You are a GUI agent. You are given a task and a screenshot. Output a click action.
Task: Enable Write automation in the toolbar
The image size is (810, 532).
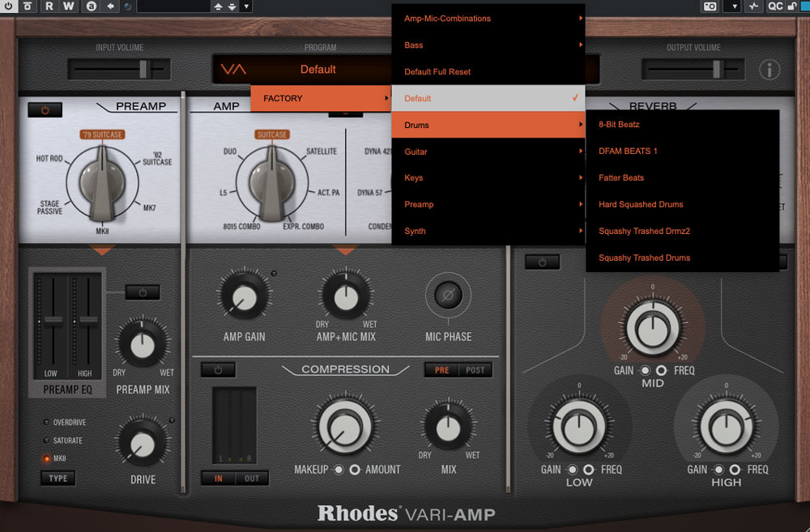[x=69, y=6]
